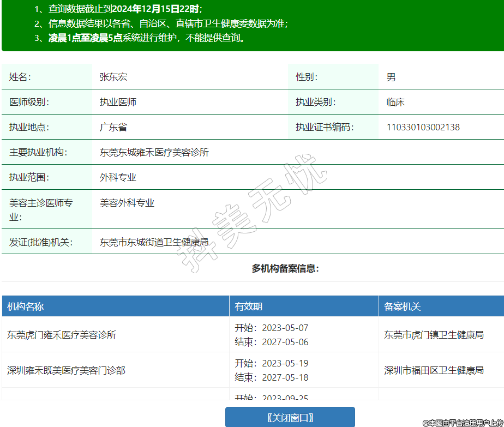Click the certificate number 110330103002138
This screenshot has width=504, height=427.
(x=423, y=127)
